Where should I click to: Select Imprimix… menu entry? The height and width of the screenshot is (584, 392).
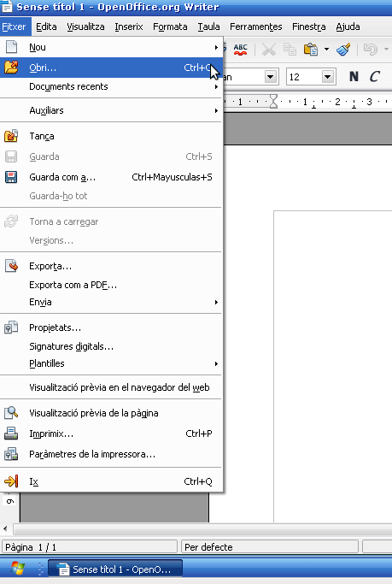(111, 434)
